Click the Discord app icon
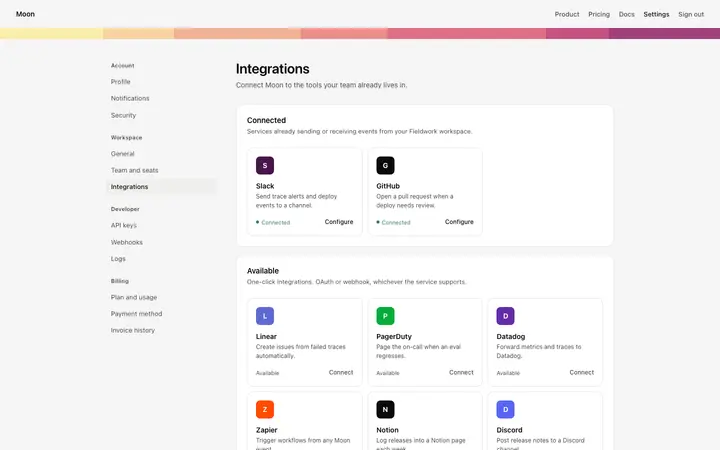720x450 pixels. pyautogui.click(x=506, y=409)
